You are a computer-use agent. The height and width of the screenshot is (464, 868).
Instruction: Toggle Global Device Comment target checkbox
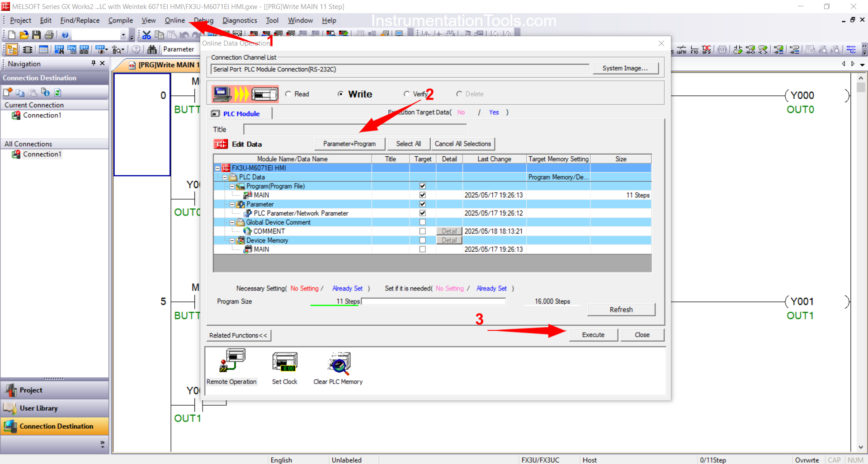(x=422, y=222)
